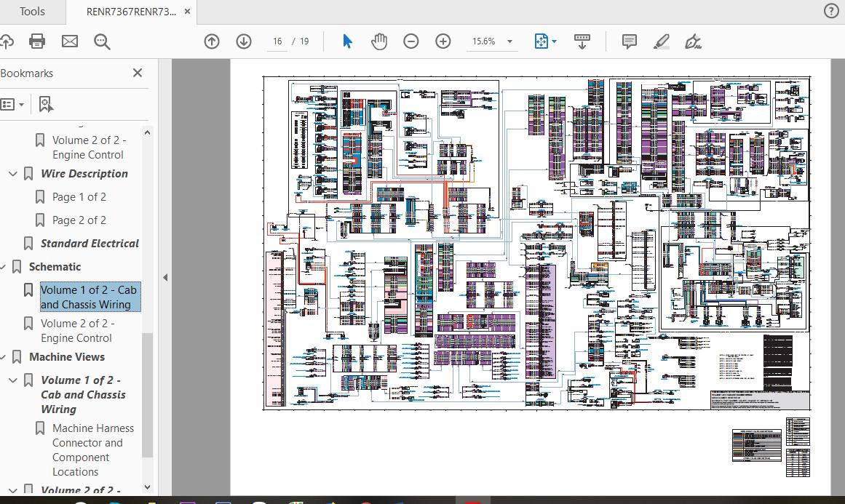Switch to the RENR7367 document tab
This screenshot has width=845, height=504.
pyautogui.click(x=131, y=12)
